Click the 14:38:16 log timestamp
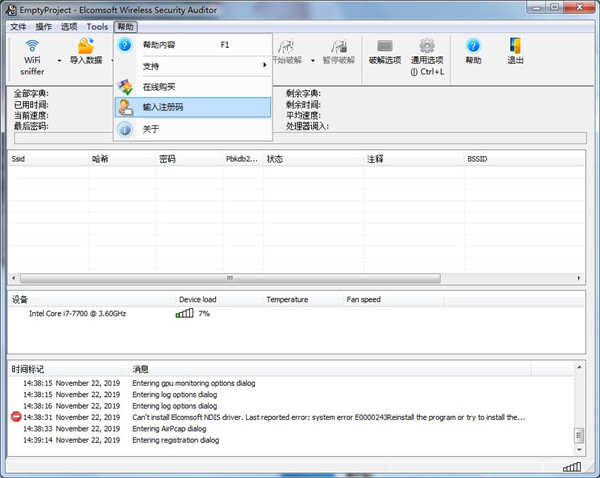The width and height of the screenshot is (600, 478). (72, 406)
